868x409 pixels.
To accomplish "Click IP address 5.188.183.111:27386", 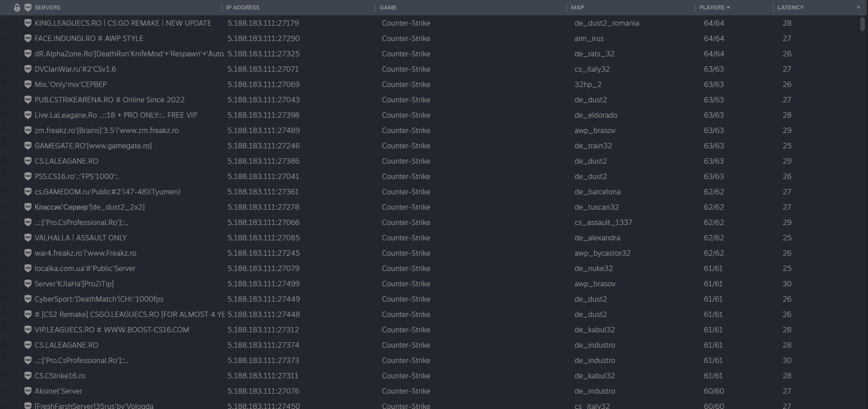I will point(264,161).
